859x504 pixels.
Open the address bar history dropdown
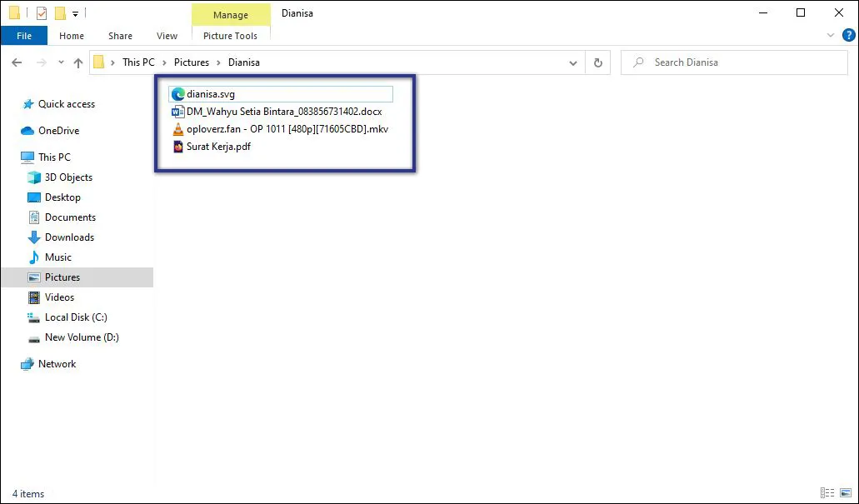572,62
